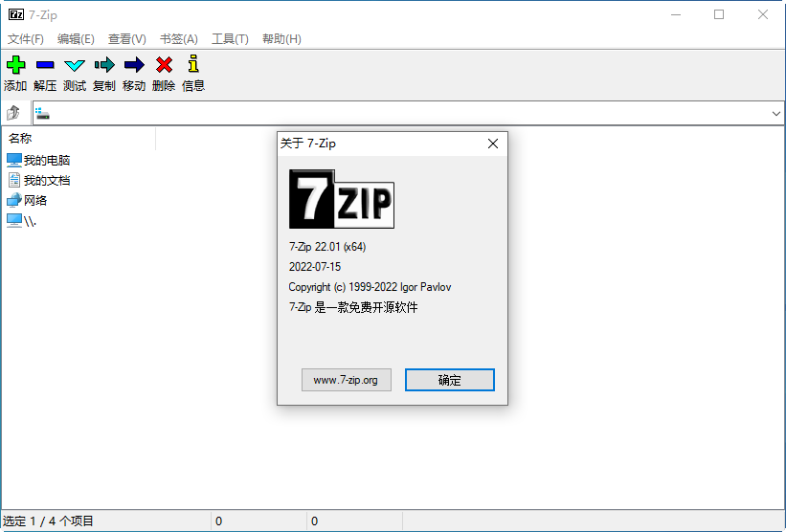Image resolution: width=786 pixels, height=532 pixels.
Task: Open the 工具(T) menu
Action: click(x=230, y=39)
